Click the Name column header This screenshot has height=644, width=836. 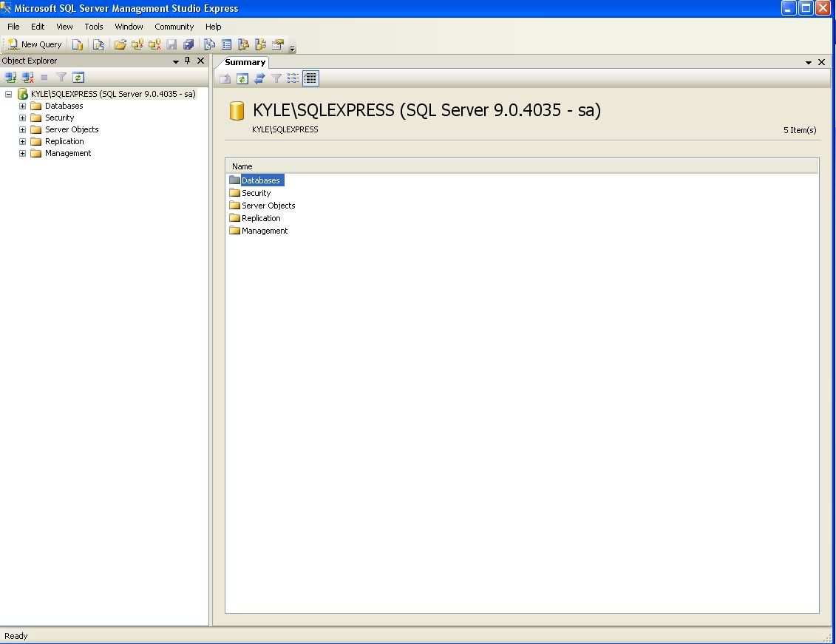point(242,166)
